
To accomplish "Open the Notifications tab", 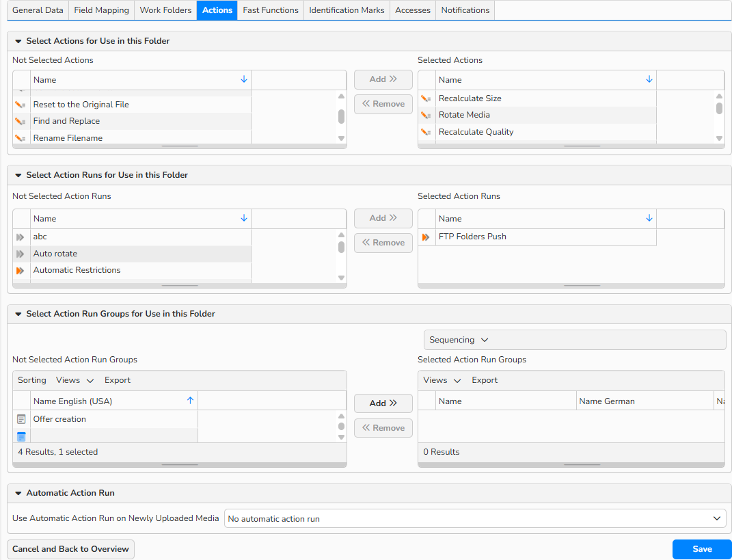I will 465,10.
